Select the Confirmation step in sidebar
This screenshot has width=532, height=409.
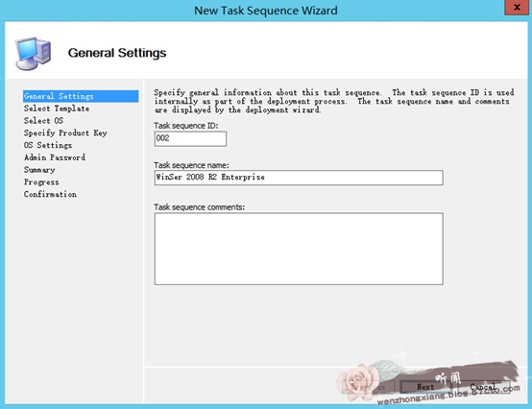click(x=50, y=194)
